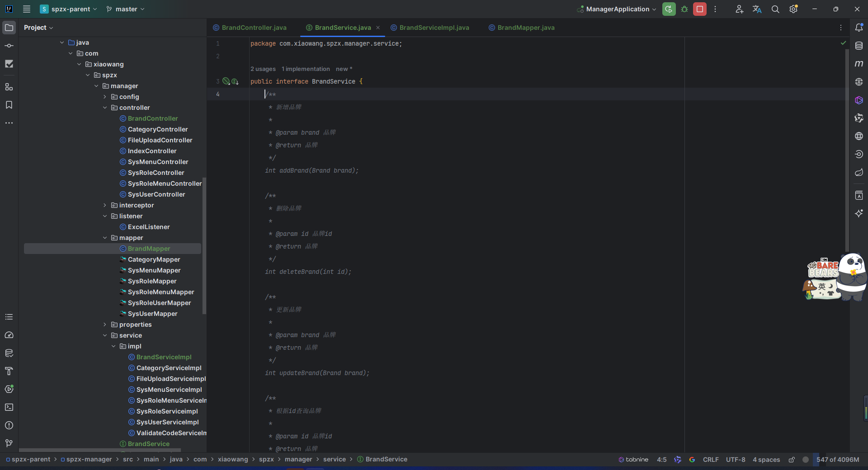
Task: Select CategoryController in project tree
Action: click(158, 129)
